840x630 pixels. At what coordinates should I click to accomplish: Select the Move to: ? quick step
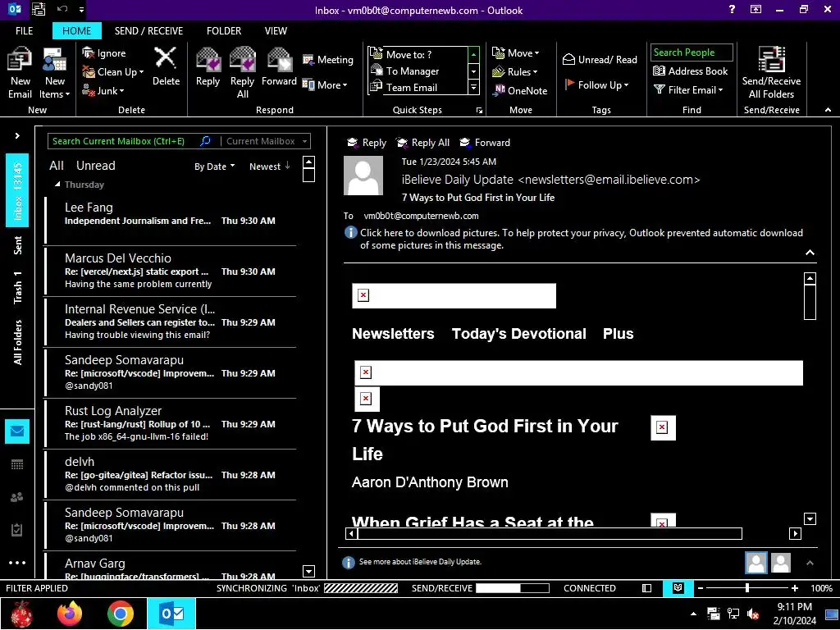tap(418, 54)
